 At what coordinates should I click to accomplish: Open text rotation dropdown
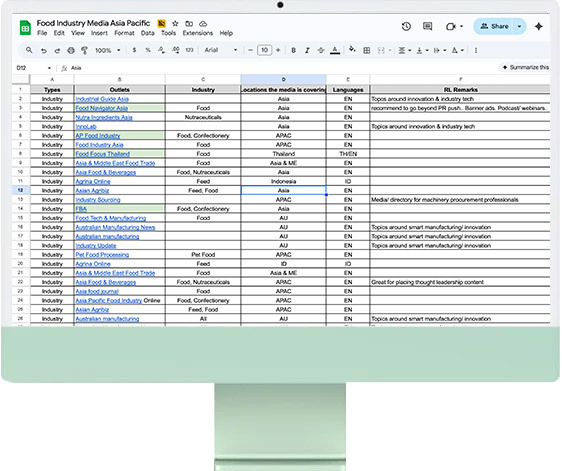coord(457,51)
